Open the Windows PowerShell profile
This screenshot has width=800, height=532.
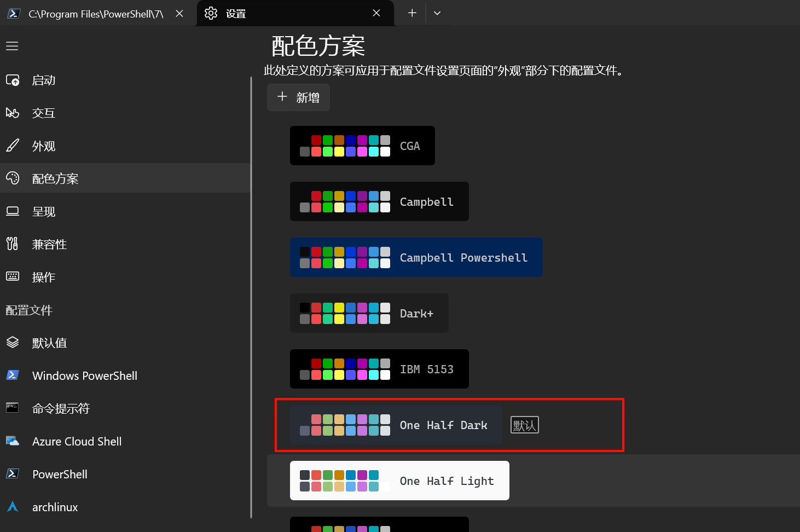pos(125,375)
